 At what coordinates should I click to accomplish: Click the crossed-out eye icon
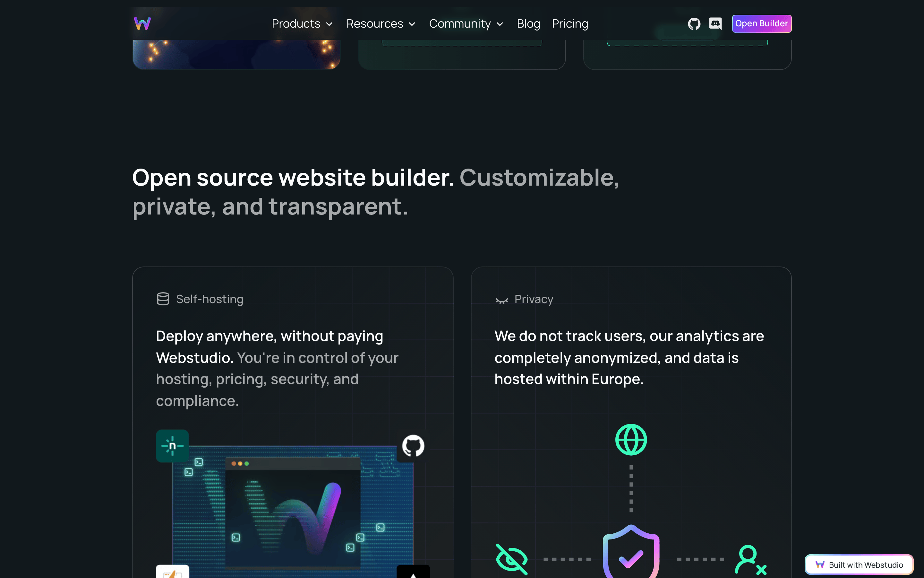511,559
